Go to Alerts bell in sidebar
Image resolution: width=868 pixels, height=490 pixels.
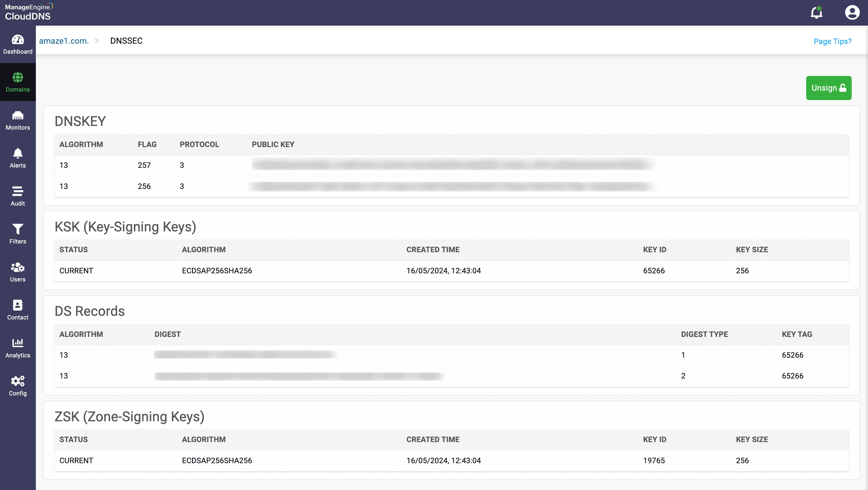coord(17,154)
